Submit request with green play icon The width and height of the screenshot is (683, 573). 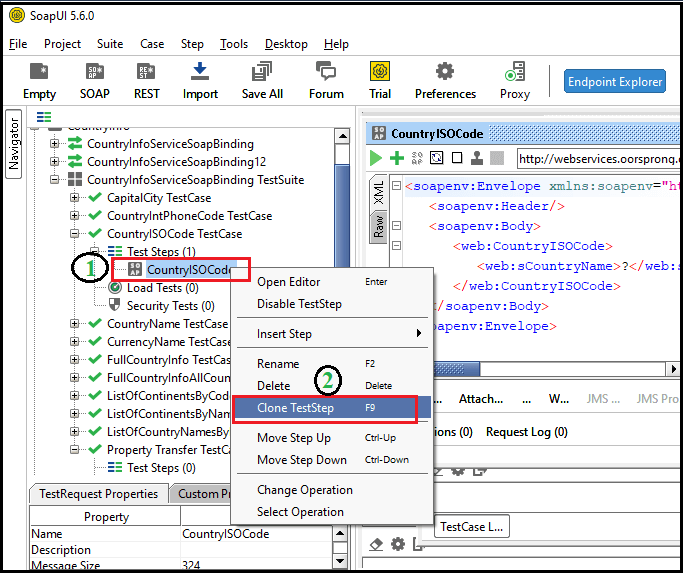(x=375, y=158)
